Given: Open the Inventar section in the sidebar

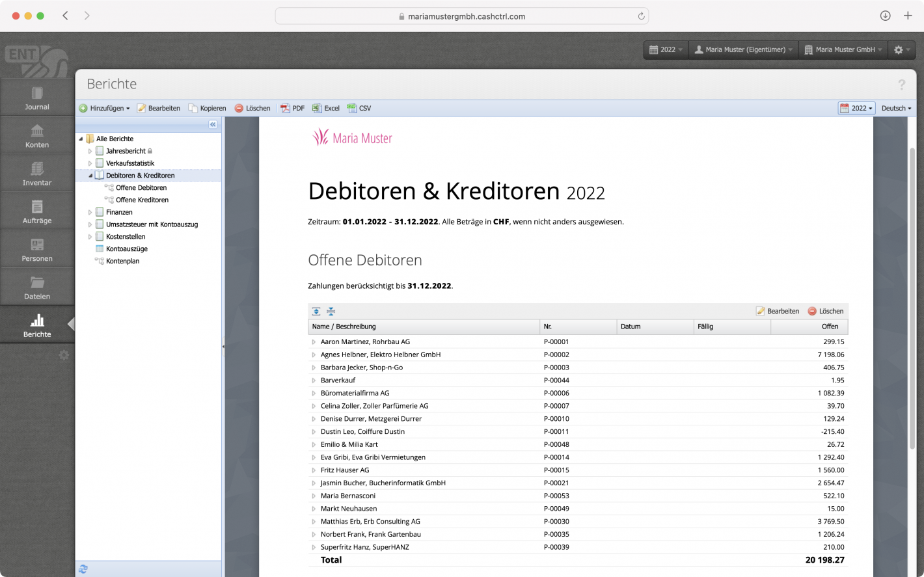Looking at the screenshot, I should point(36,172).
